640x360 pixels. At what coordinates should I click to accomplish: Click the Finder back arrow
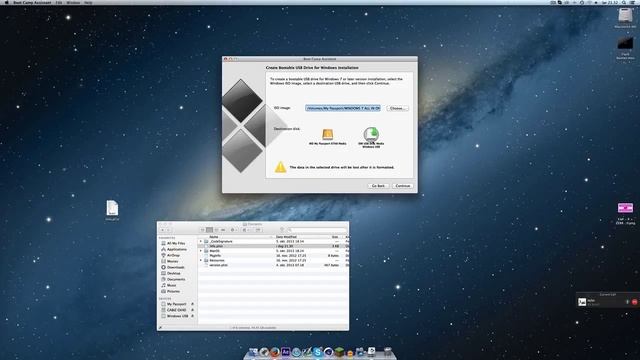click(x=162, y=230)
